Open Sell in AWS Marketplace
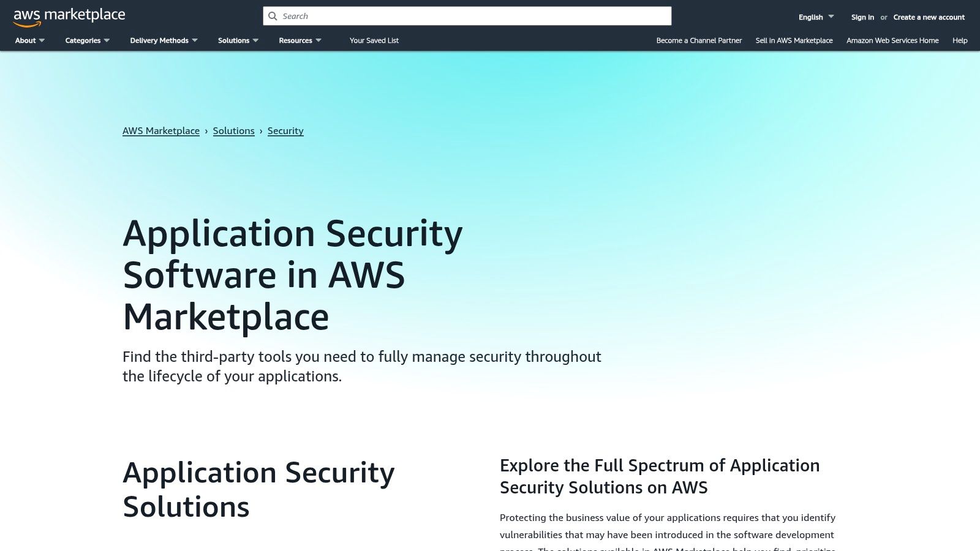 coord(794,40)
